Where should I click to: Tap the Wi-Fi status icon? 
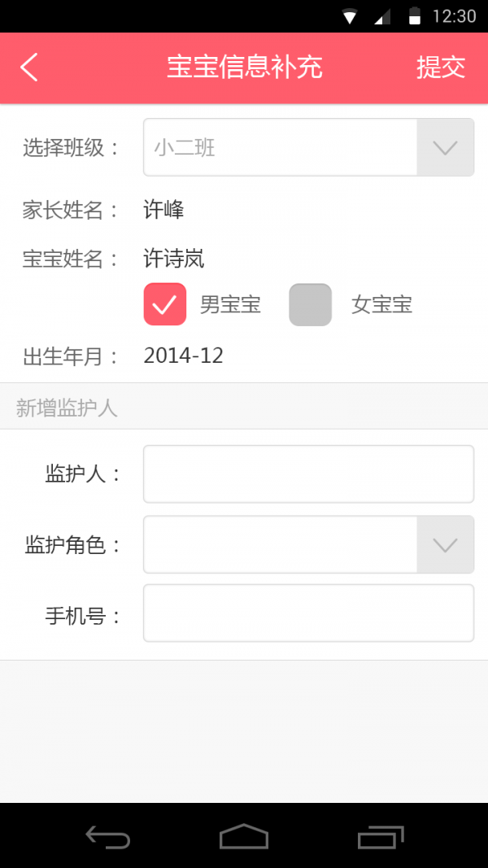(x=350, y=16)
